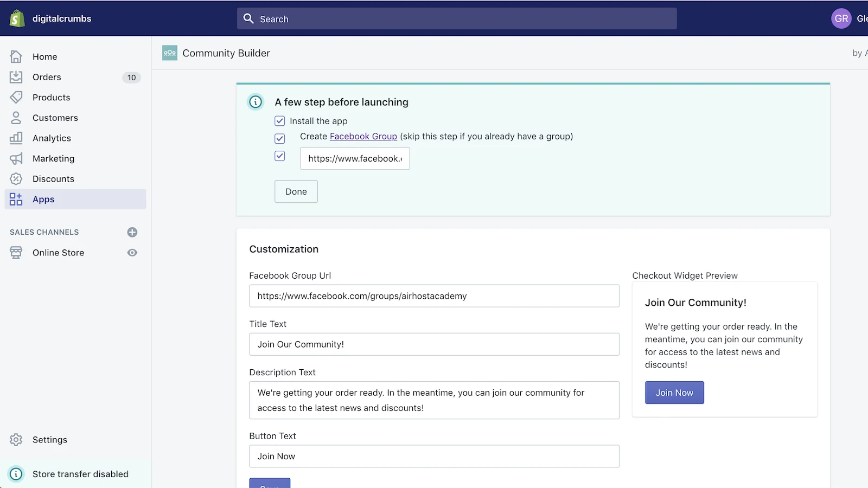This screenshot has height=488, width=868.
Task: Go to Discounts
Action: pyautogui.click(x=75, y=179)
